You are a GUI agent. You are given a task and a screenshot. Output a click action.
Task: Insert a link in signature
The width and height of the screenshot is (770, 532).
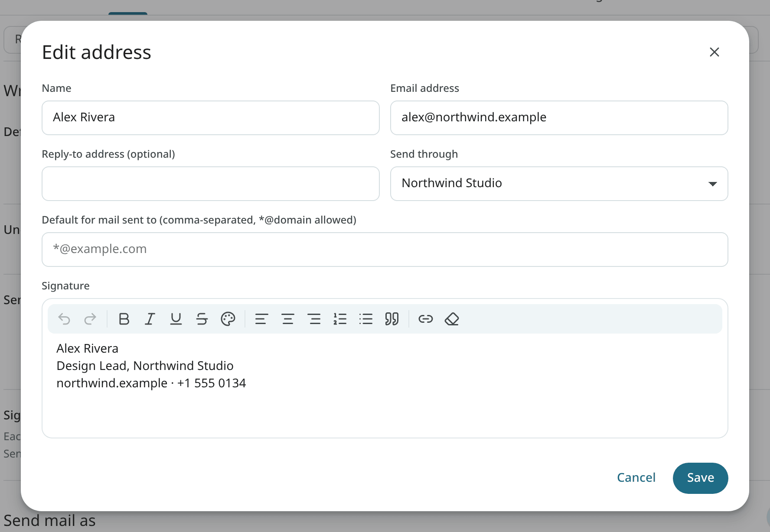pyautogui.click(x=426, y=319)
